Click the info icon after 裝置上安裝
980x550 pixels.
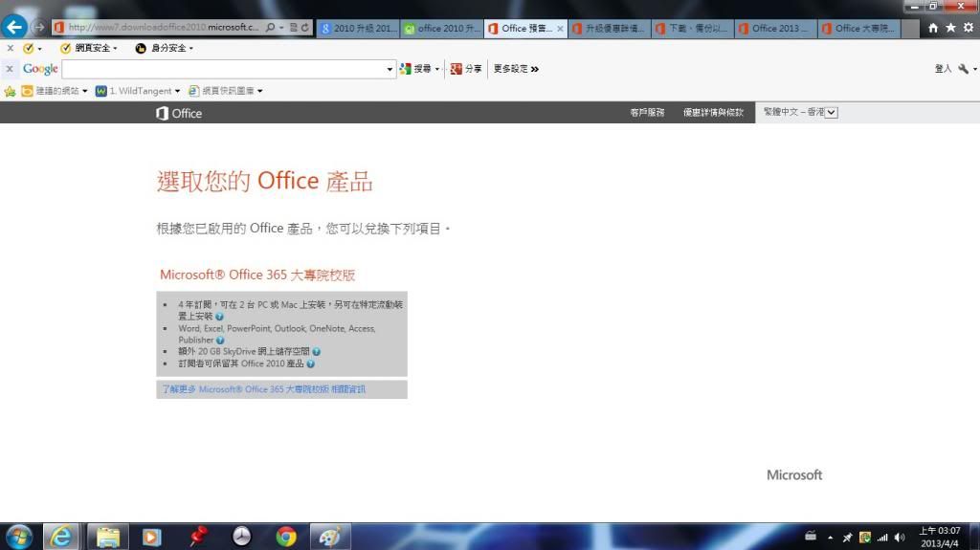[x=219, y=317]
